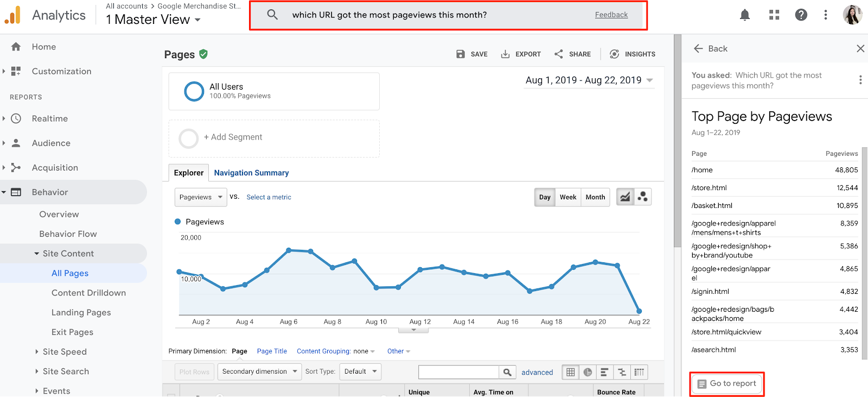This screenshot has height=397, width=868.
Task: Open the question's three-dot options menu
Action: pyautogui.click(x=860, y=80)
